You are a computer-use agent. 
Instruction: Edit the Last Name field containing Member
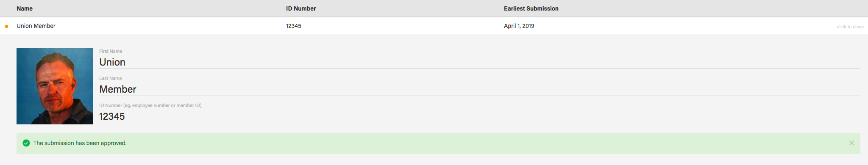pos(480,89)
